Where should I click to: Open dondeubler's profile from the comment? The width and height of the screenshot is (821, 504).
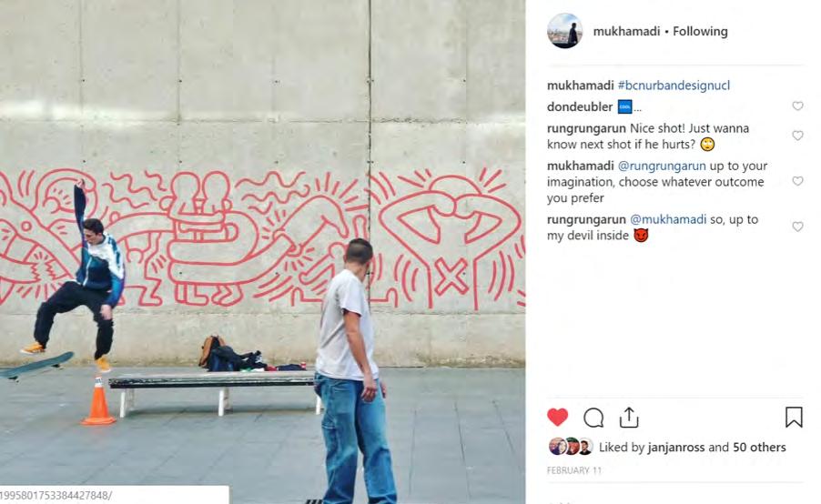pyautogui.click(x=580, y=106)
